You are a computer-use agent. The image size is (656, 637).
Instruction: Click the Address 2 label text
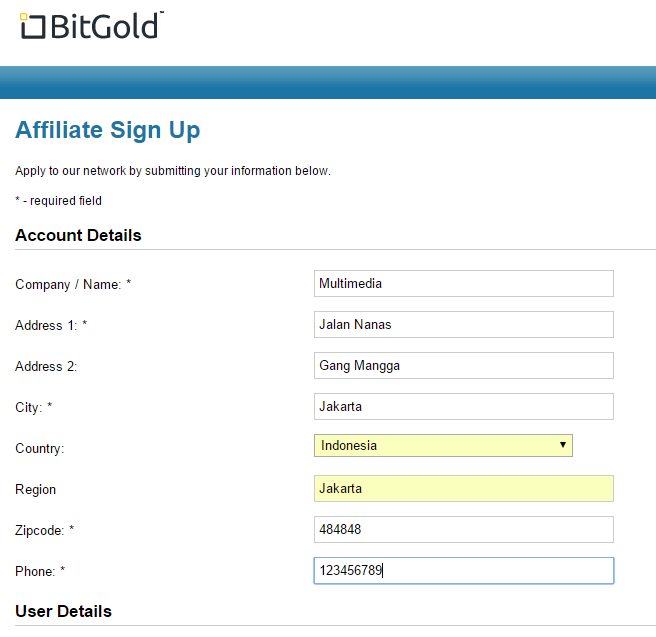[x=46, y=367]
